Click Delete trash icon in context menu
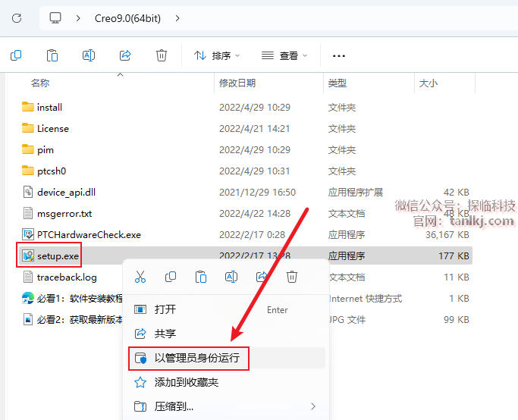 (x=292, y=277)
